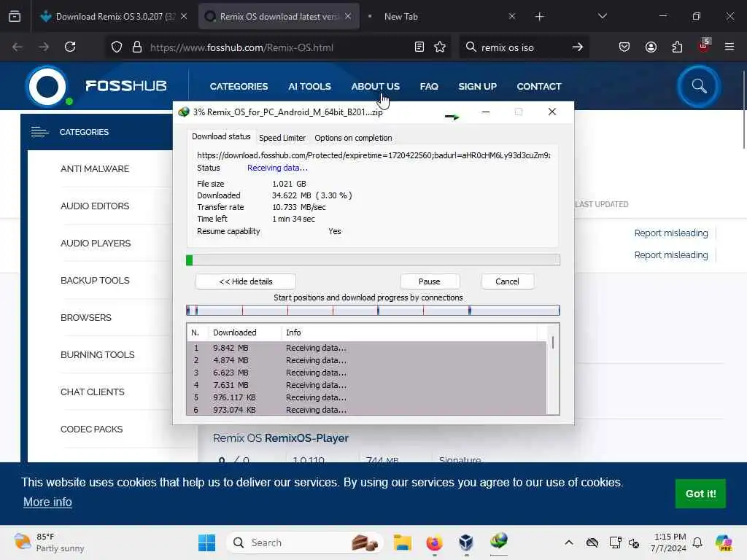Open BROWSERS category
This screenshot has height=560, width=747.
(x=86, y=318)
